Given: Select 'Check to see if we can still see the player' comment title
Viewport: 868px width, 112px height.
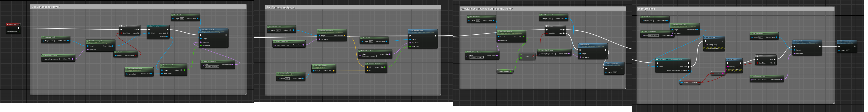Looking at the screenshot, I should [x=487, y=9].
